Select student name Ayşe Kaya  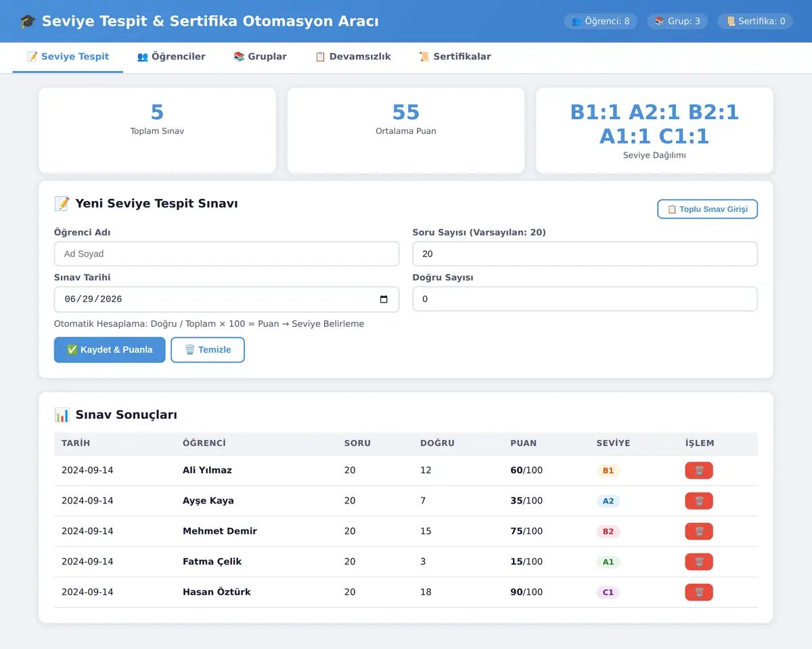[x=208, y=501]
